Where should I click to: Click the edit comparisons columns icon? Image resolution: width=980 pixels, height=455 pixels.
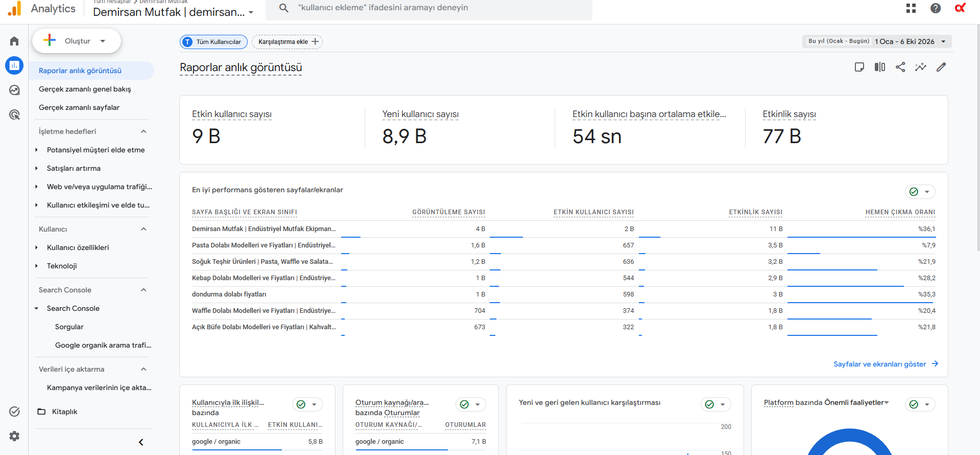[x=880, y=67]
